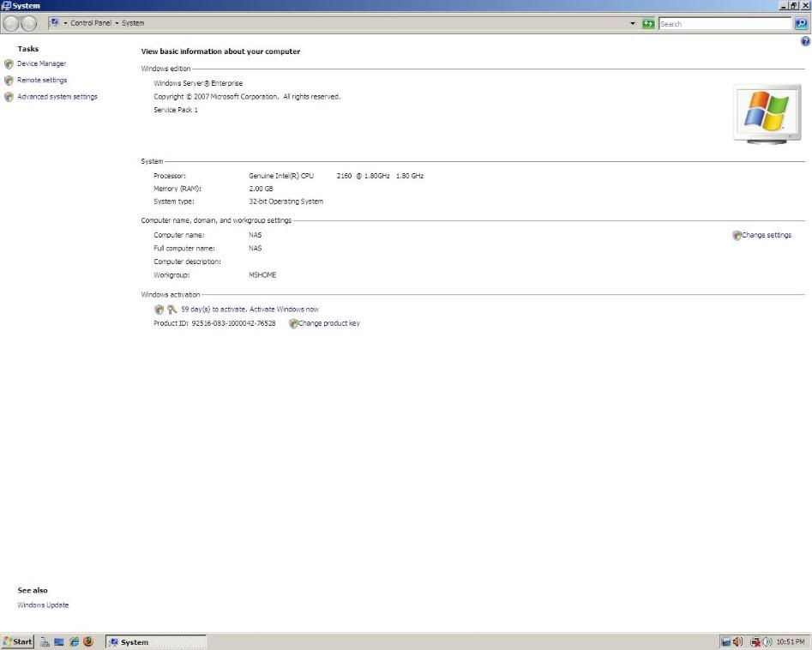
Task: Click the shield icon in Windows activation row
Action: [x=159, y=310]
